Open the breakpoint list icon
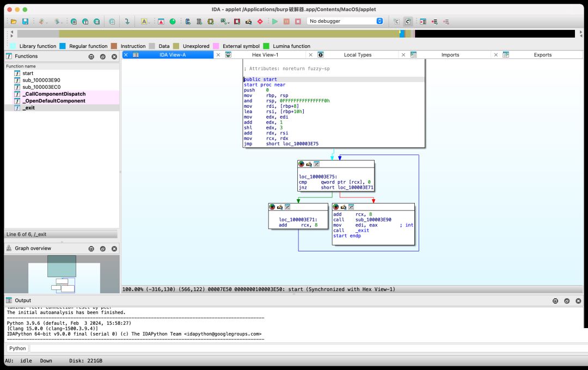 click(423, 21)
